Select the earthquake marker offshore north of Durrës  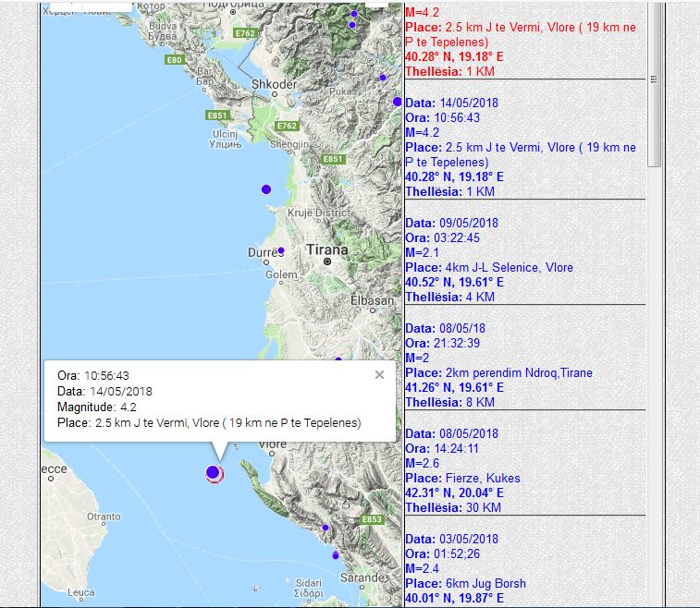266,189
